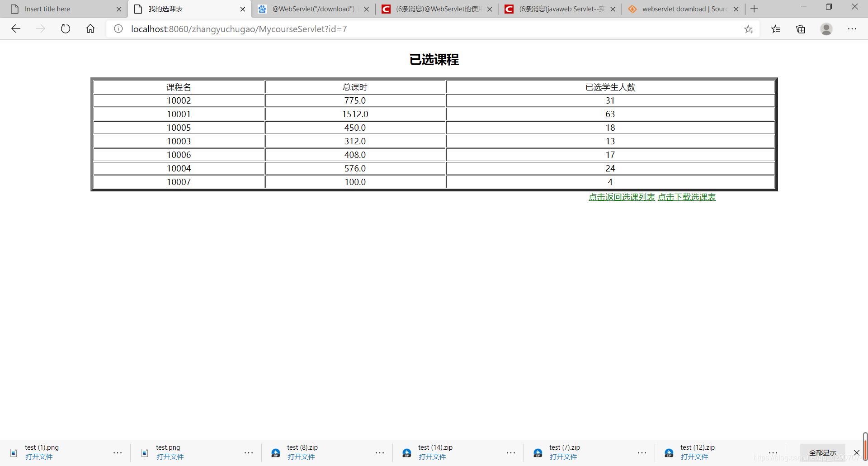Switch to webservlet download tab
This screenshot has height=466, width=868.
point(683,9)
